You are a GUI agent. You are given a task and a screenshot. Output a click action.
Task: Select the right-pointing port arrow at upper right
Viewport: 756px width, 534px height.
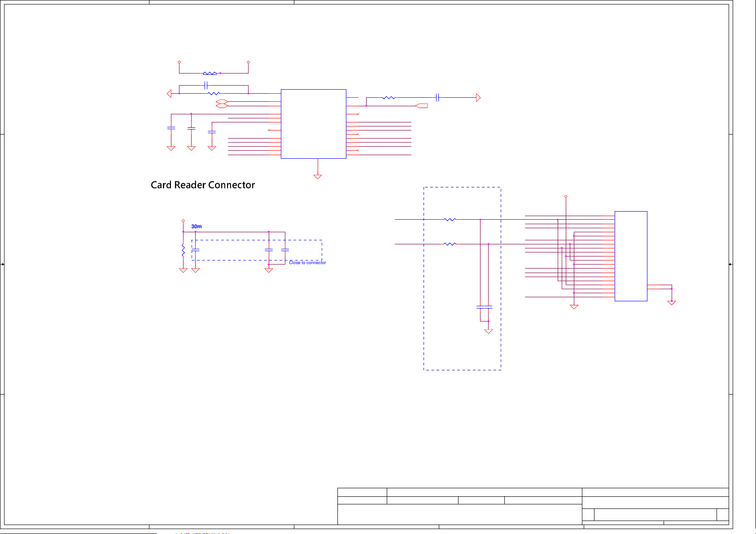(478, 98)
